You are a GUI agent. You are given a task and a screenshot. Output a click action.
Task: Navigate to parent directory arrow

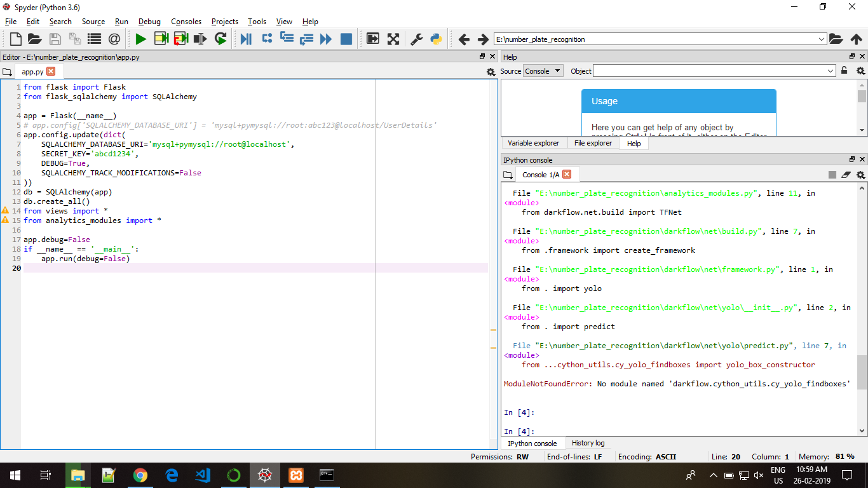[858, 39]
